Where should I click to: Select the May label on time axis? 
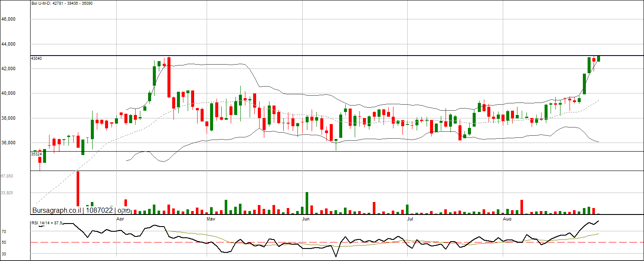coord(211,219)
